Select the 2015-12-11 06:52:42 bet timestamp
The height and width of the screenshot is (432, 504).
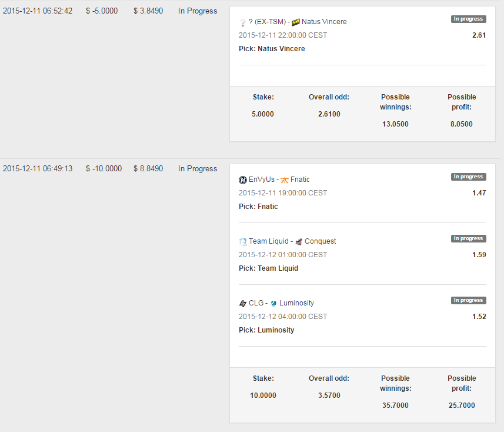38,11
